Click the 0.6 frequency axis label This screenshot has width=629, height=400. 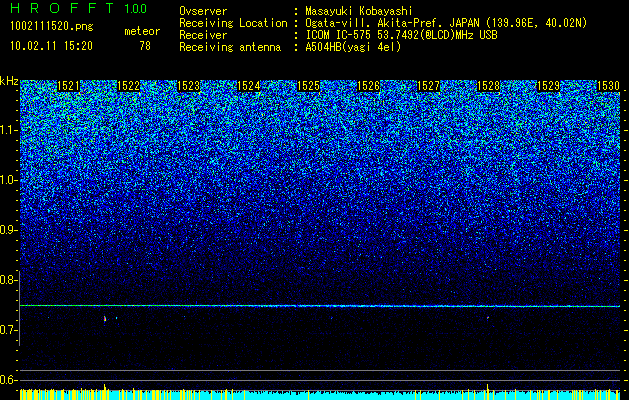[x=8, y=380]
